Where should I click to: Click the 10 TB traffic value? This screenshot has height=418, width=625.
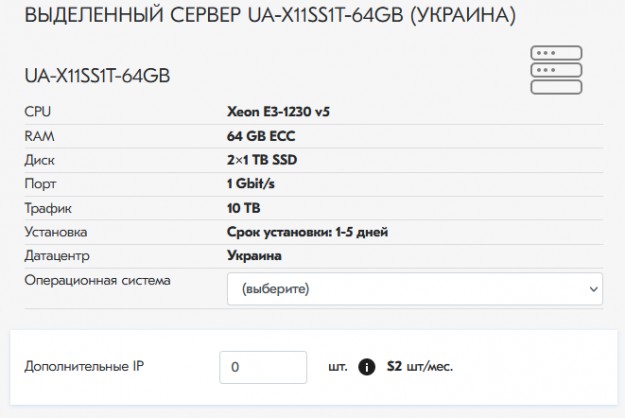245,208
